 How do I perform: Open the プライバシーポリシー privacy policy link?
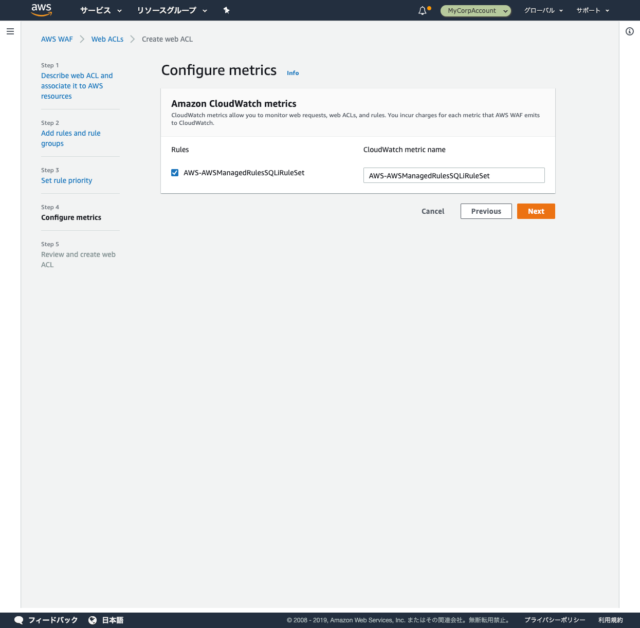(554, 620)
